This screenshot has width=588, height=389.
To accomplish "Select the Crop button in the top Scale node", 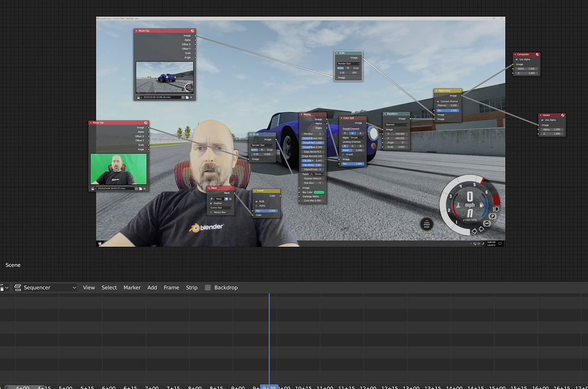I will 356,68.
